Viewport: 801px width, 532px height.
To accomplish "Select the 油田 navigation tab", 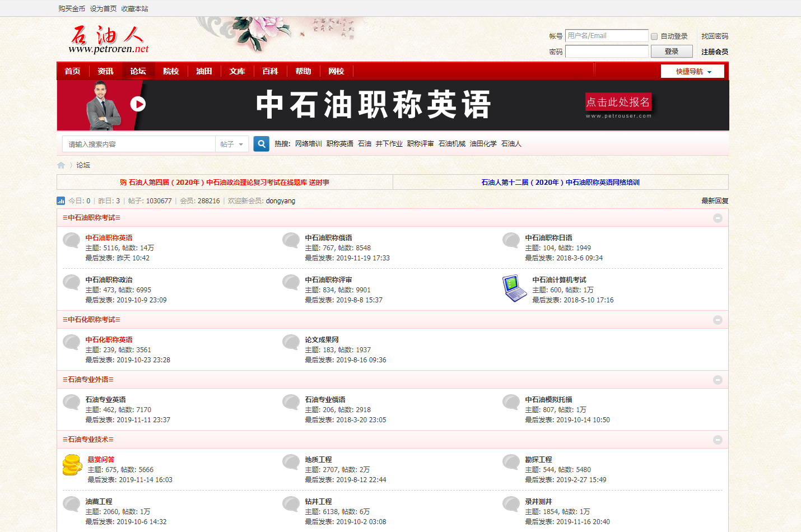I will pos(204,71).
